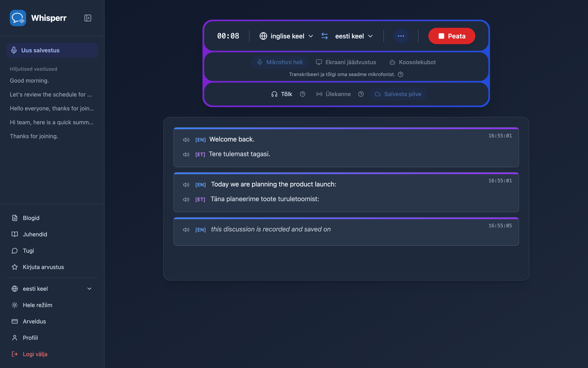Click Logi välja to sign out

(x=52, y=354)
